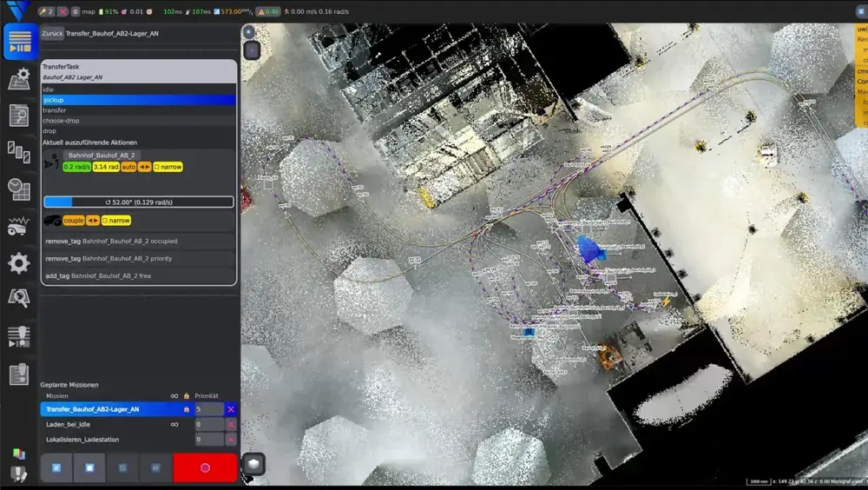Select the 'idle' state row

click(x=139, y=89)
